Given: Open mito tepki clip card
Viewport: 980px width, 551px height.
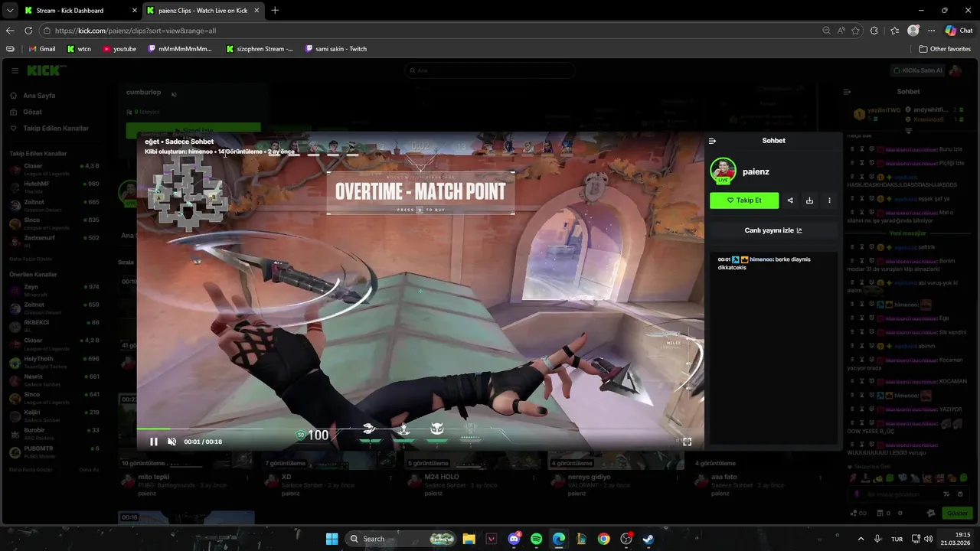Looking at the screenshot, I should pos(185,474).
